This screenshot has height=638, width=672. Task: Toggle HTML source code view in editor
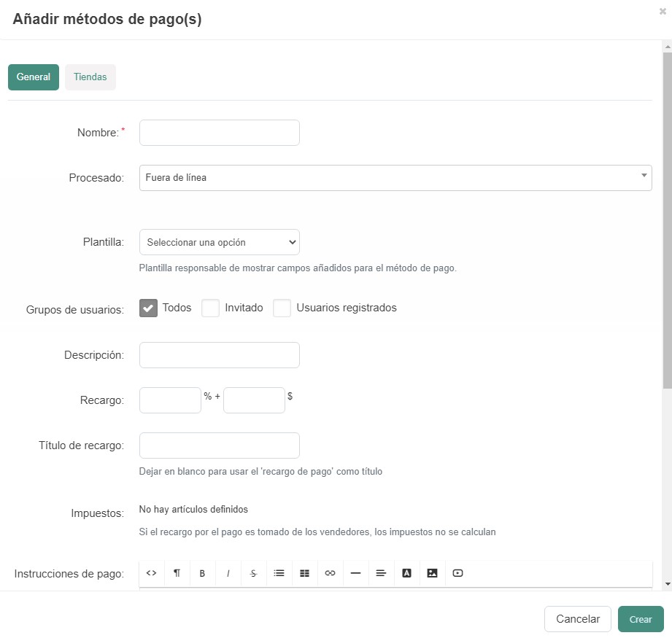point(151,573)
